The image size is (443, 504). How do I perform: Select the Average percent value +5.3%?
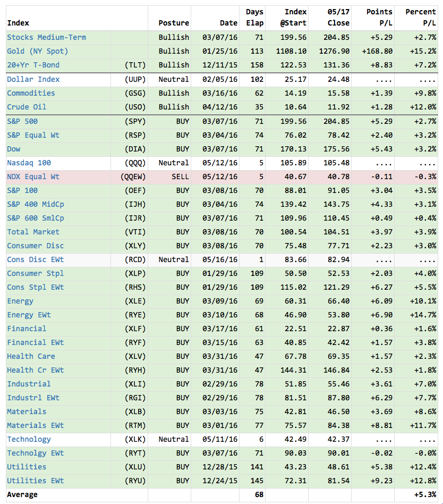(425, 494)
